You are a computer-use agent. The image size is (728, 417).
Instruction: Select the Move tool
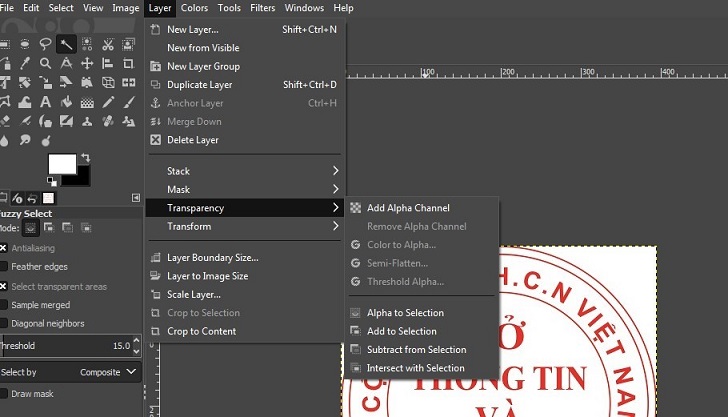pyautogui.click(x=87, y=63)
